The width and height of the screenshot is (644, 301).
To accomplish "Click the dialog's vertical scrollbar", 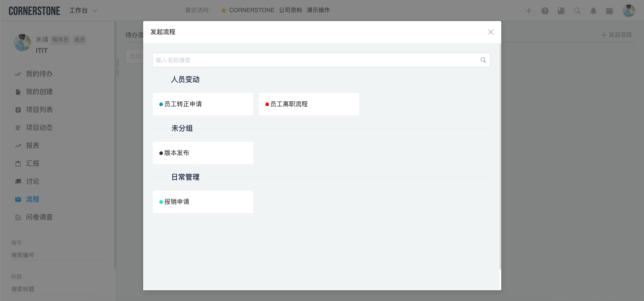I will [500, 157].
